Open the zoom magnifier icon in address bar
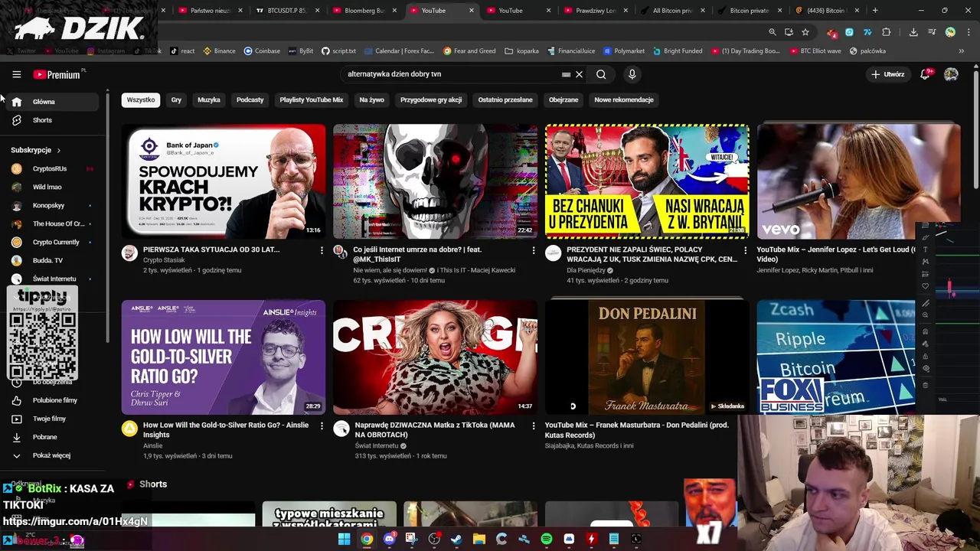Viewport: 980px width, 551px height. 773,32
